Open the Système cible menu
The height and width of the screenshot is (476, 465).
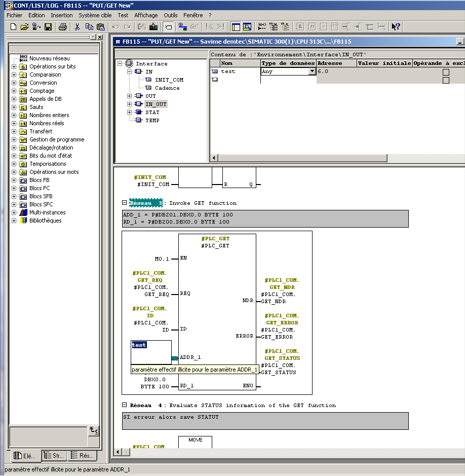(95, 15)
